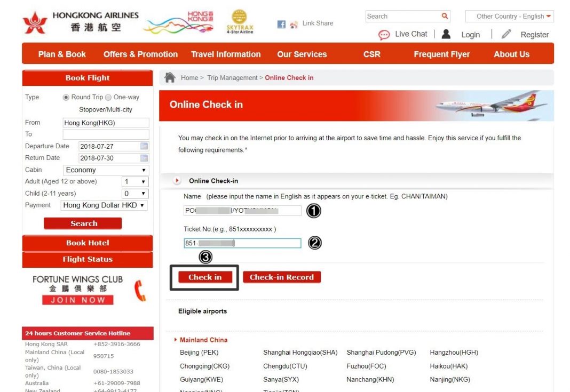
Task: Click the Login link
Action: (x=471, y=35)
